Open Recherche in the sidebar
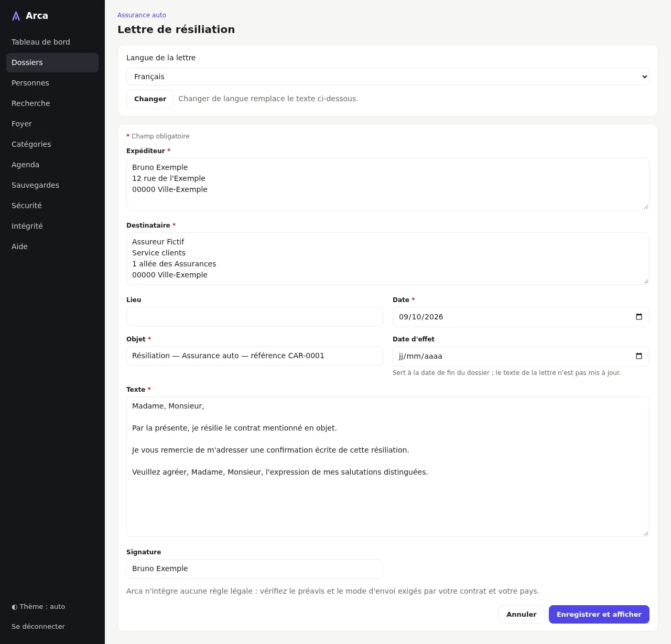The height and width of the screenshot is (644, 671). [x=52, y=103]
